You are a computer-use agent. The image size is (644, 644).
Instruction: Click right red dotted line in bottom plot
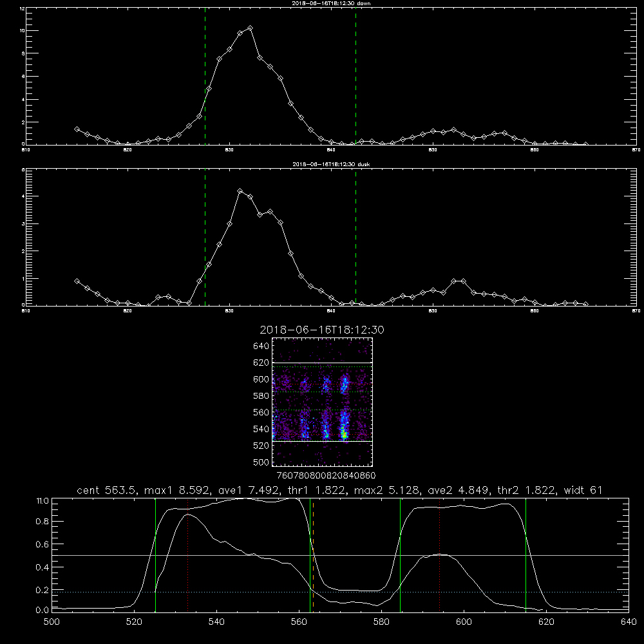(439, 555)
